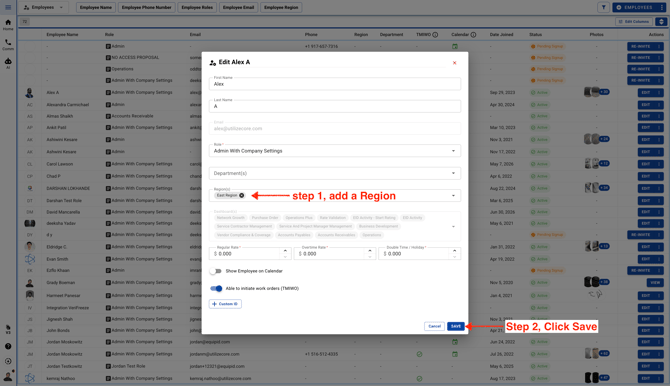This screenshot has height=386, width=670.
Task: Click jordanm@utilizecore.com email cell
Action: click(x=215, y=354)
